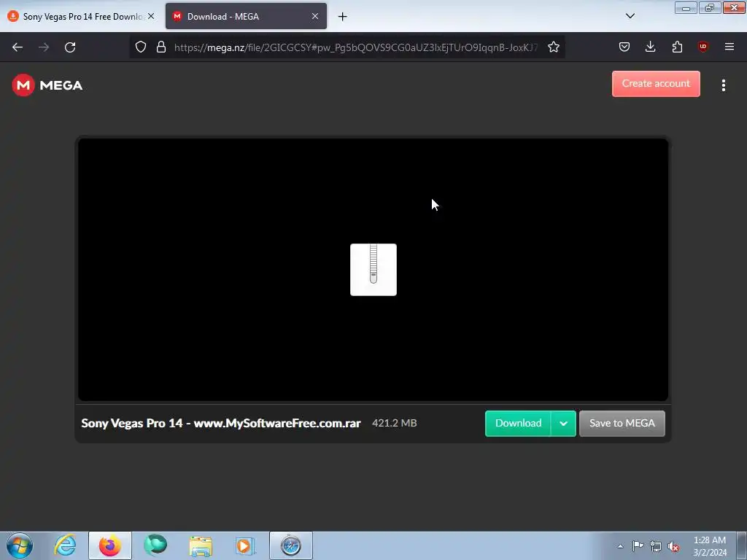
Task: Open Windows Explorer folder on taskbar
Action: point(201,545)
